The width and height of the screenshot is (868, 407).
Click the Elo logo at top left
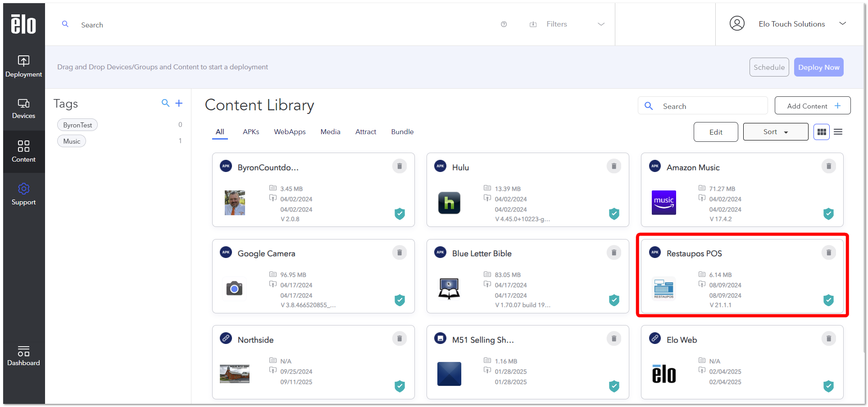coord(23,24)
